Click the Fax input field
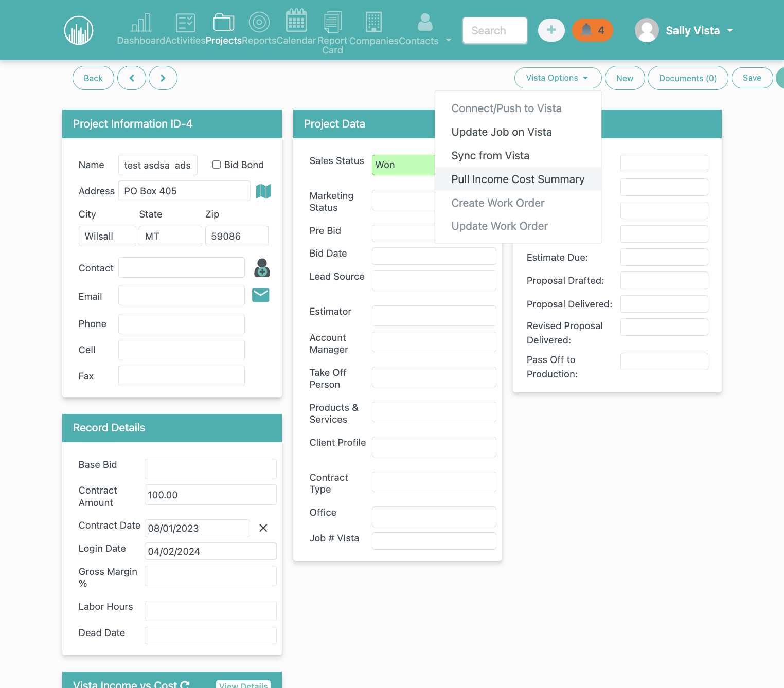The width and height of the screenshot is (784, 688). tap(182, 376)
